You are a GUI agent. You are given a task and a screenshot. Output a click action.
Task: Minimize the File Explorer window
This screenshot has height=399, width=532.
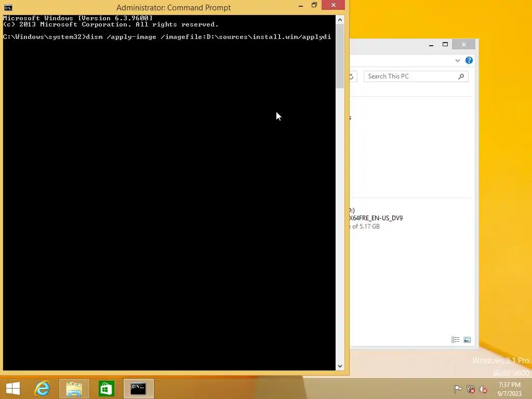point(431,45)
